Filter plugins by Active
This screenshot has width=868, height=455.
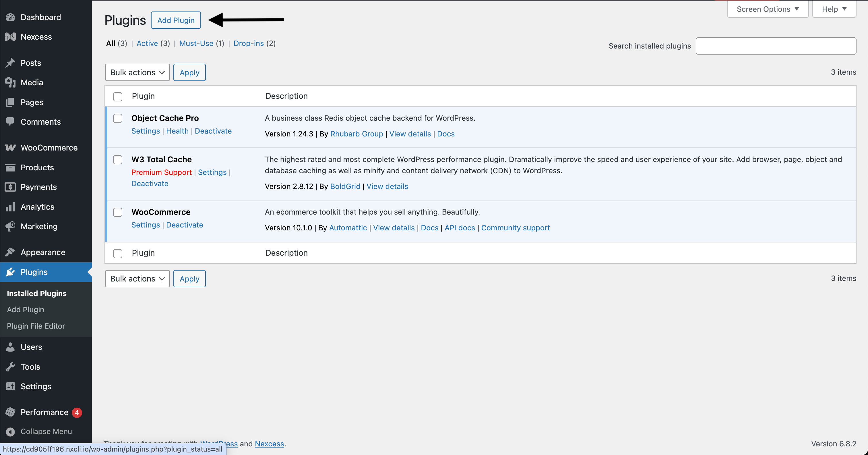point(147,43)
